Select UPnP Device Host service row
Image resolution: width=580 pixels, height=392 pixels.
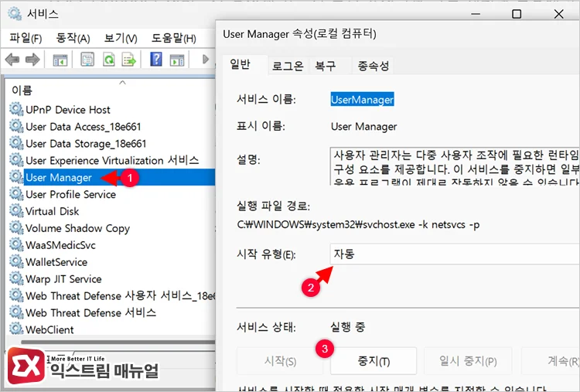coord(112,110)
